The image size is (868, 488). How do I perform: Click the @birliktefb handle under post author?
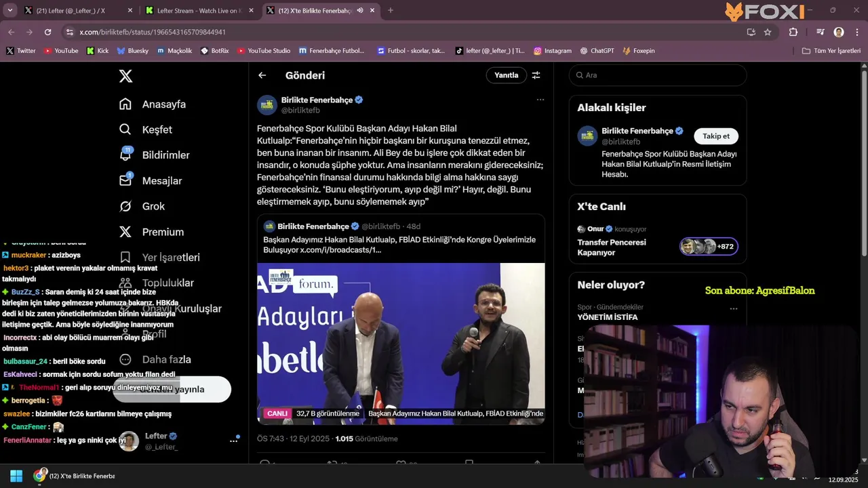300,110
